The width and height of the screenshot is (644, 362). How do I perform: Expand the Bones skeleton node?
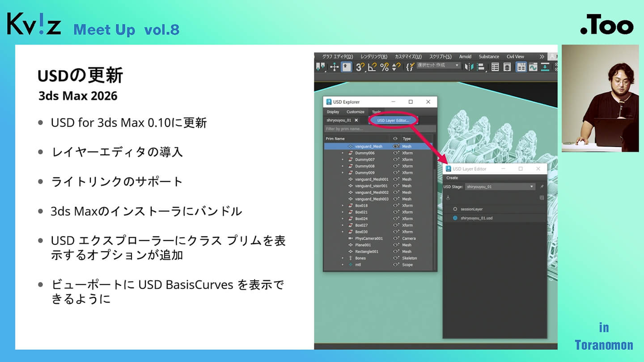click(x=343, y=258)
